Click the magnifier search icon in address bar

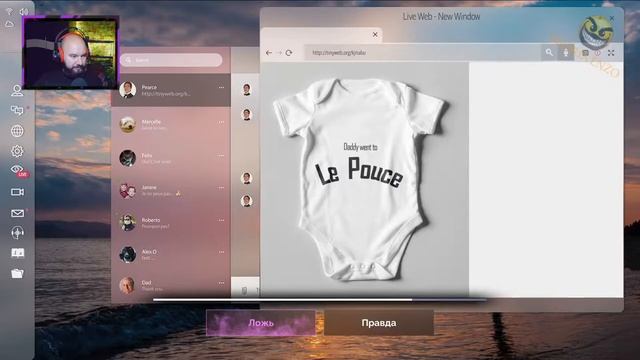549,52
